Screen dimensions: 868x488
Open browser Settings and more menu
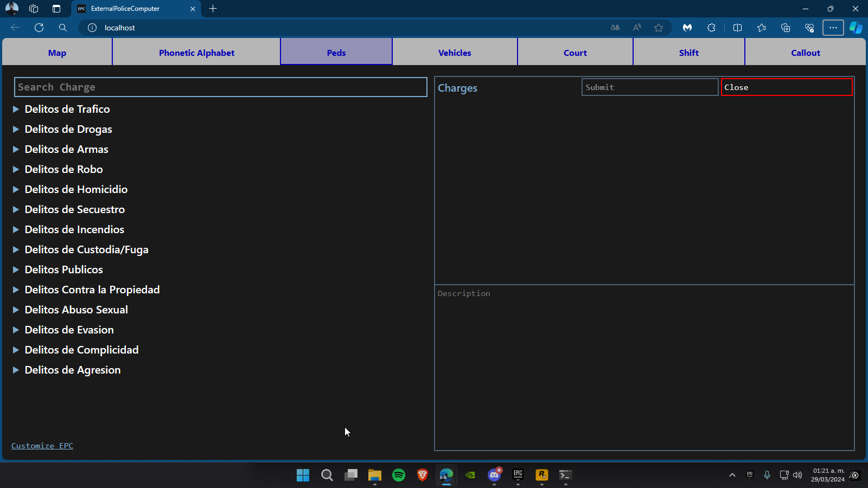[x=833, y=28]
